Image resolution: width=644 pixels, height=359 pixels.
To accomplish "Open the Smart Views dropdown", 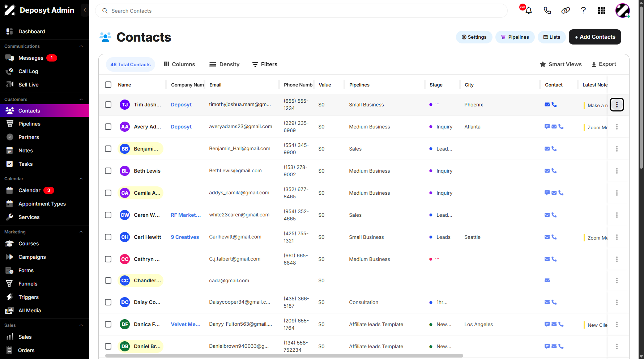I will [x=561, y=64].
